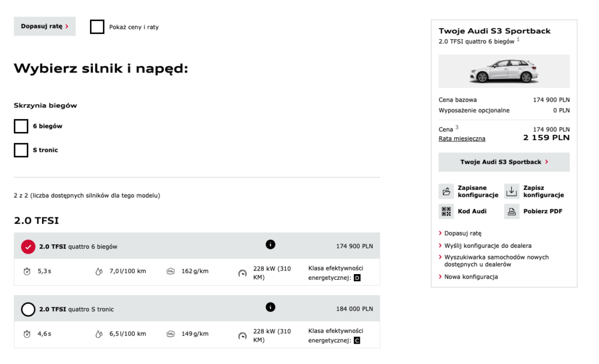
Task: Open the Twoje Audi S3 Sportback summary button
Action: 504,162
